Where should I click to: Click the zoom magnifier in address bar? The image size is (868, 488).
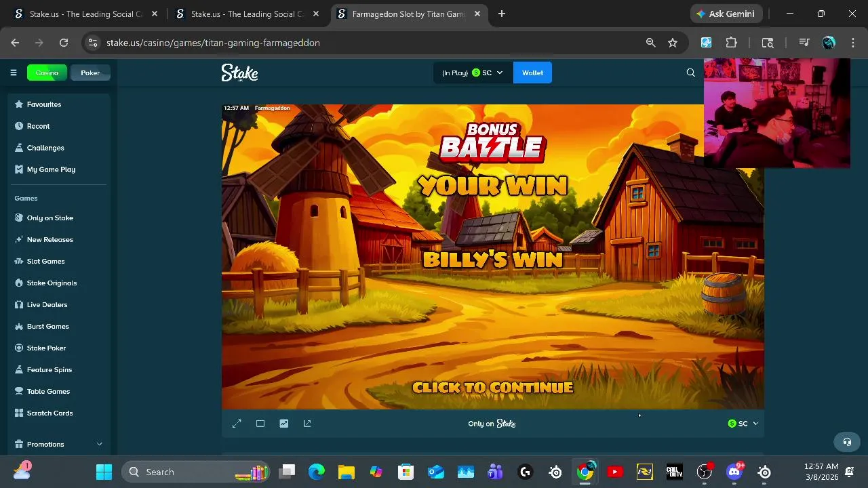[650, 43]
